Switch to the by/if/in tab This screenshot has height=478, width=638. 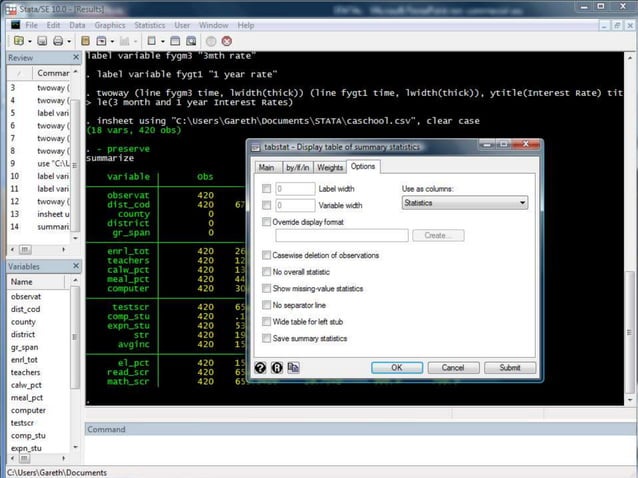pyautogui.click(x=297, y=167)
